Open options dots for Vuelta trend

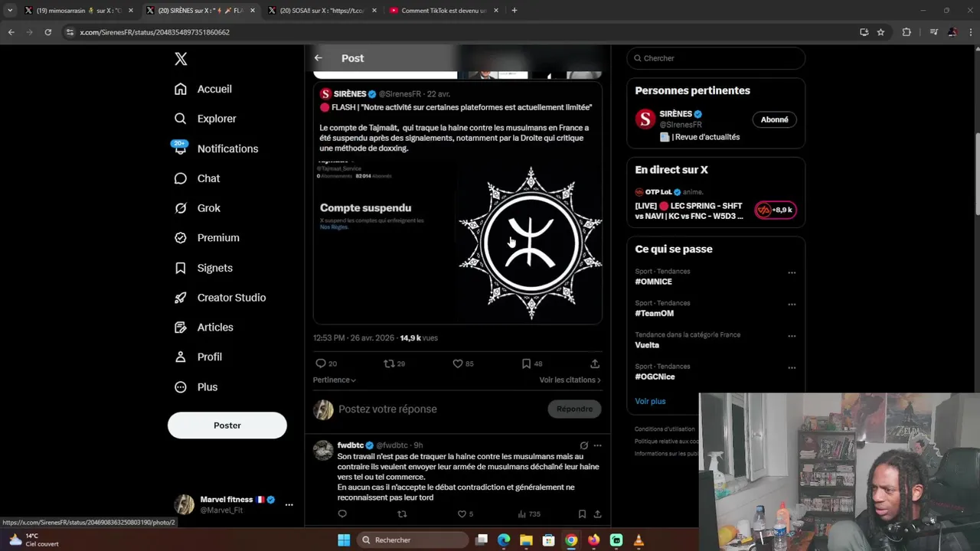pos(792,336)
